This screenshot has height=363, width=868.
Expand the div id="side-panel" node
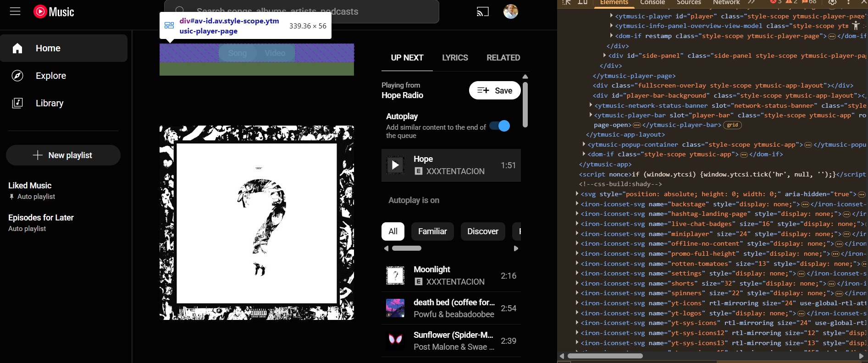(604, 55)
